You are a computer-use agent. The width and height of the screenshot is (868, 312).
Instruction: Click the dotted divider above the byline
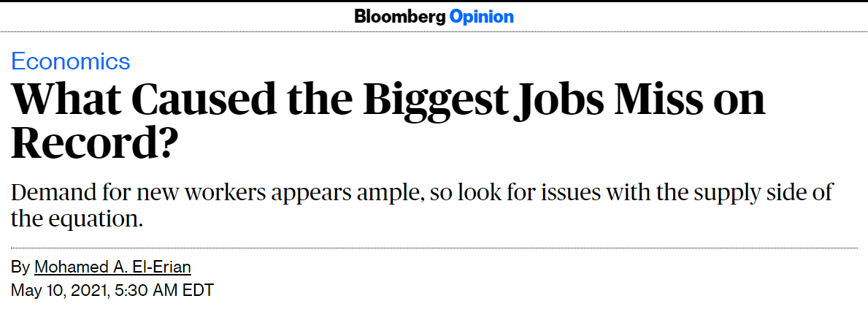434,248
